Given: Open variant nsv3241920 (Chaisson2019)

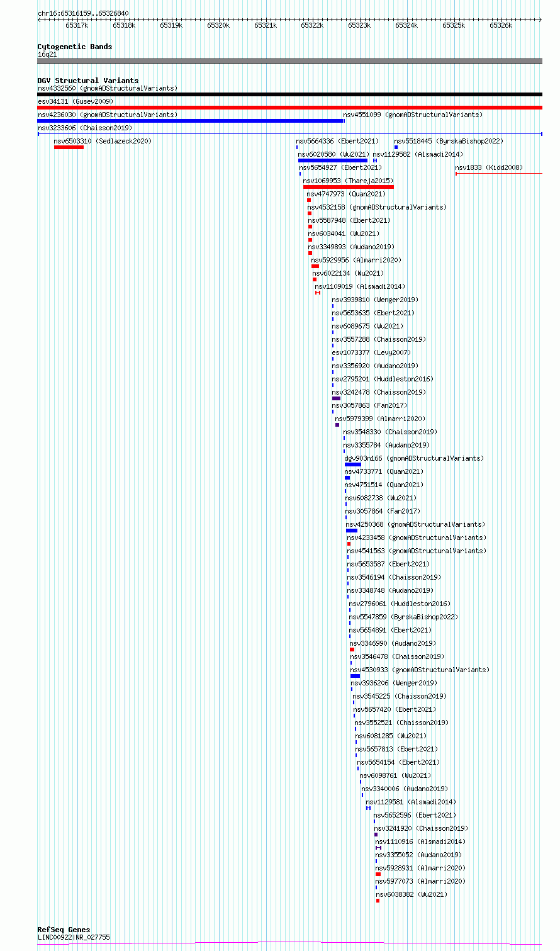Looking at the screenshot, I should click(422, 828).
